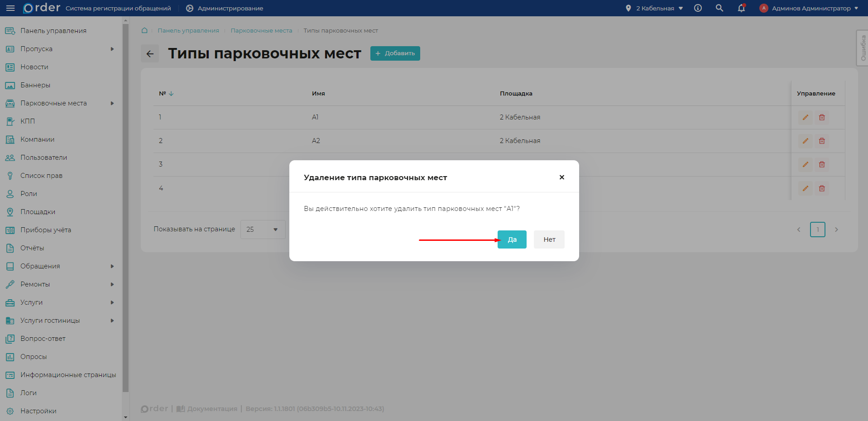Click the pencil edit icon for row 1
The image size is (868, 421).
click(805, 117)
